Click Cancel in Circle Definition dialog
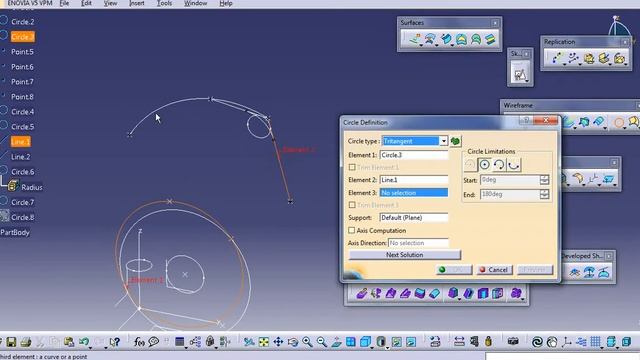The width and height of the screenshot is (640, 360). pyautogui.click(x=494, y=270)
